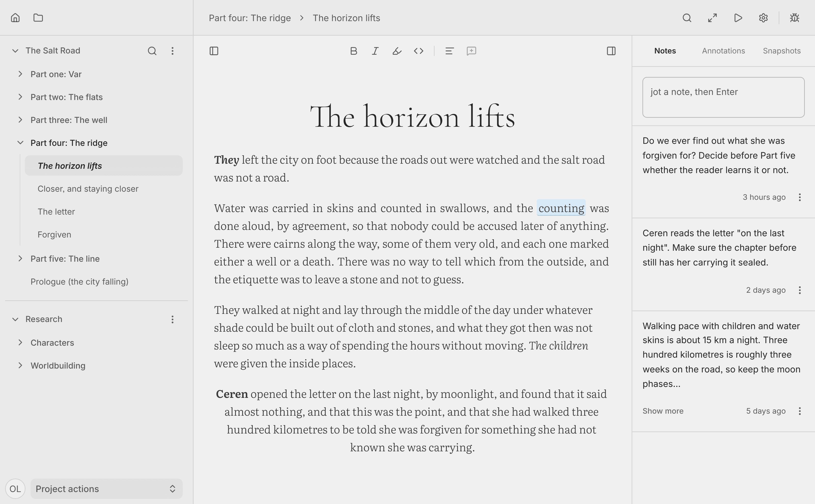Switch to the Annotations tab
Image resolution: width=815 pixels, height=504 pixels.
[x=723, y=51]
